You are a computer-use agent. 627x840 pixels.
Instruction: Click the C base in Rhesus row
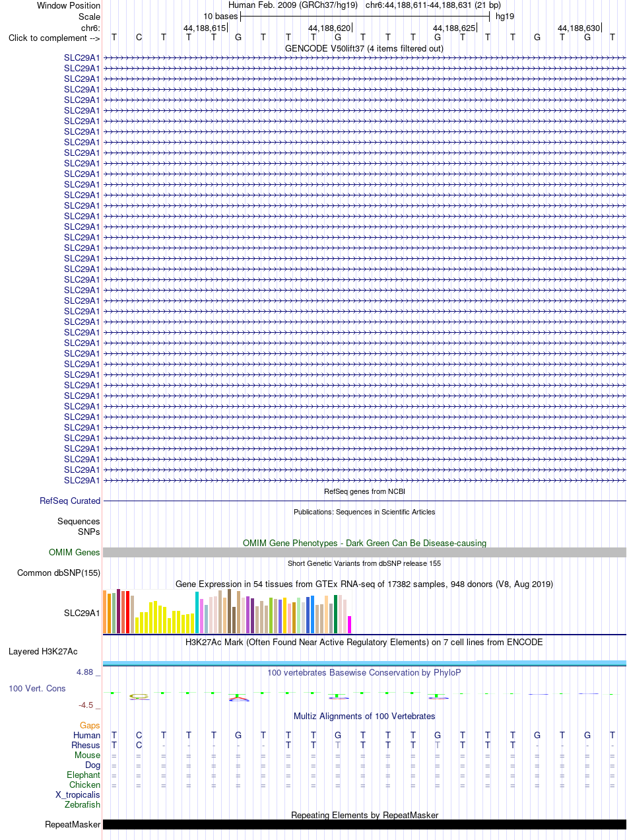pyautogui.click(x=139, y=745)
